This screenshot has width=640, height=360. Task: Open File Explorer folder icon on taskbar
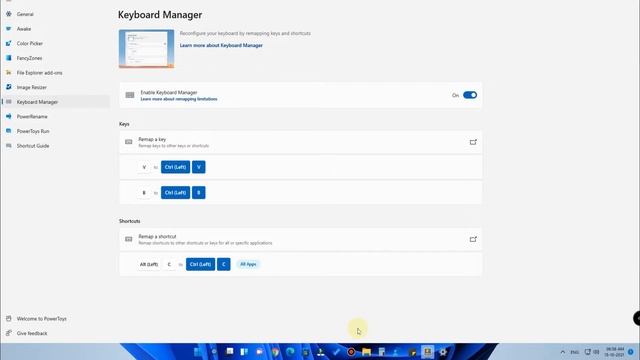tap(366, 352)
